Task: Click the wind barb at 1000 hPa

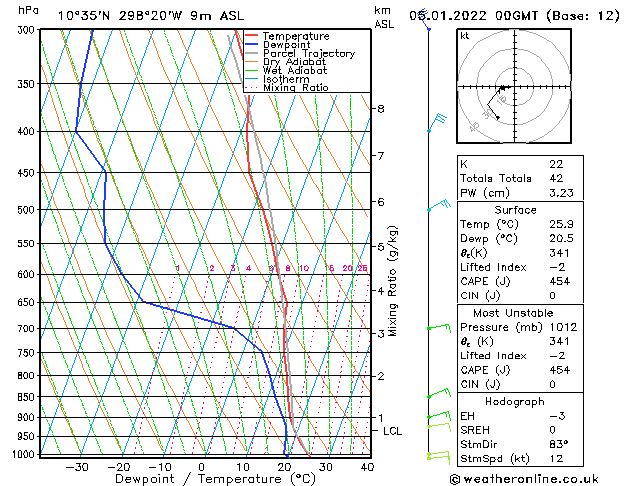Action: (438, 457)
